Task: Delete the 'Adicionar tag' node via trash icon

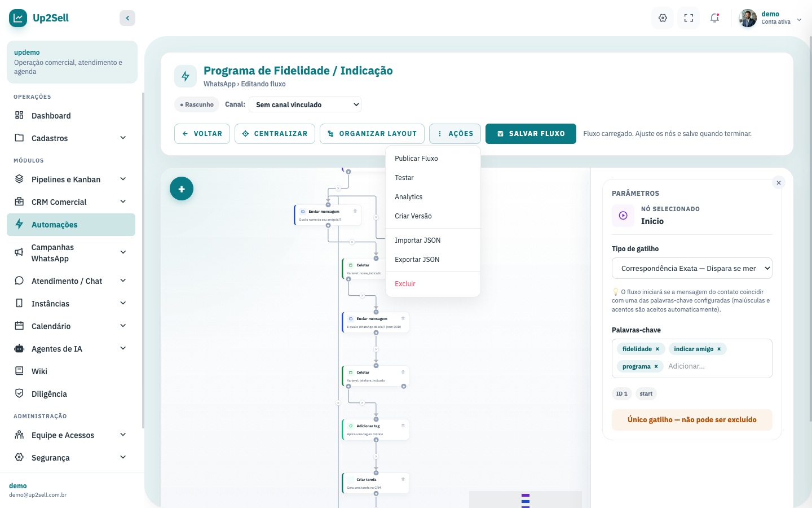Action: (x=403, y=426)
